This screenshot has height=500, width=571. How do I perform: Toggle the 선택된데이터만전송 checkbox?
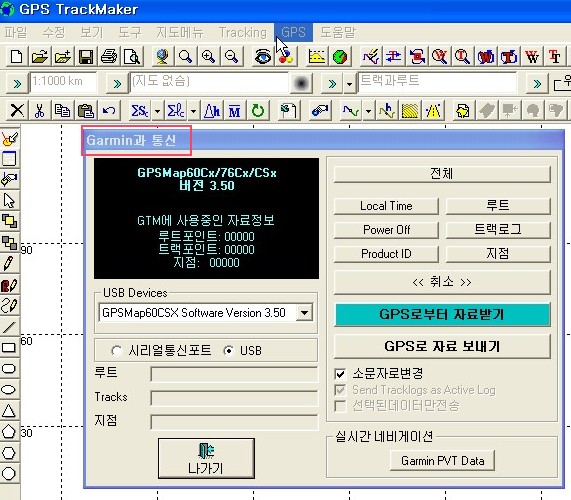point(340,406)
